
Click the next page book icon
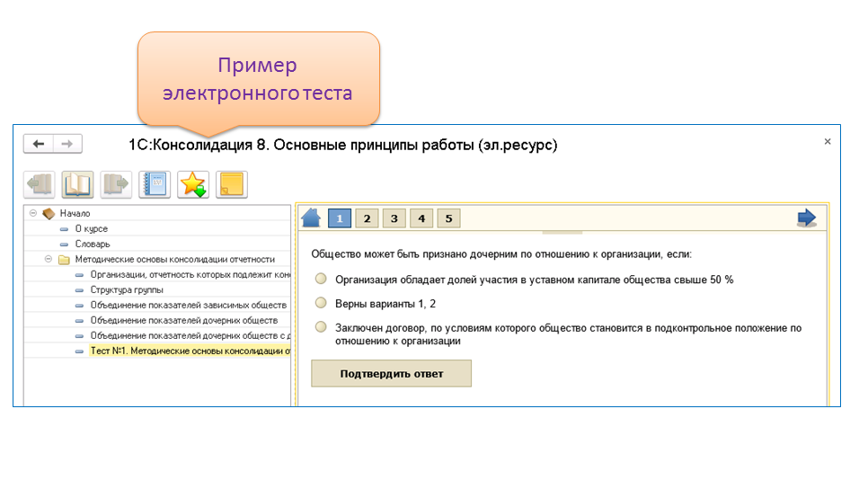coord(116,184)
